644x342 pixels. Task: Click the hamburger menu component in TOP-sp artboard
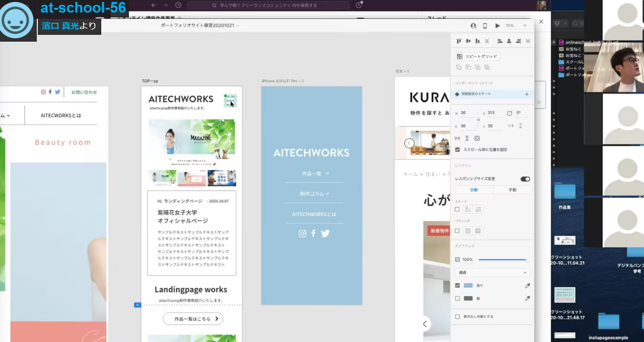pos(230,101)
